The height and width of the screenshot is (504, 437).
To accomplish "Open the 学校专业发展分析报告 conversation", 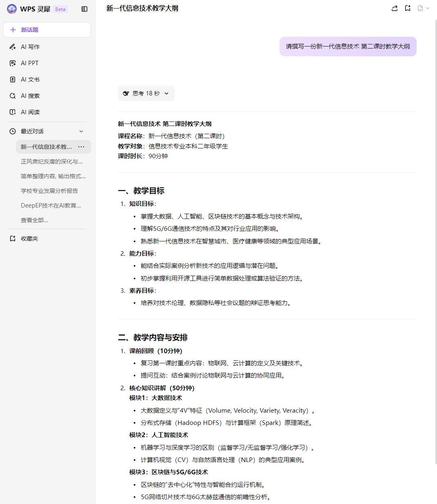I will (x=49, y=191).
